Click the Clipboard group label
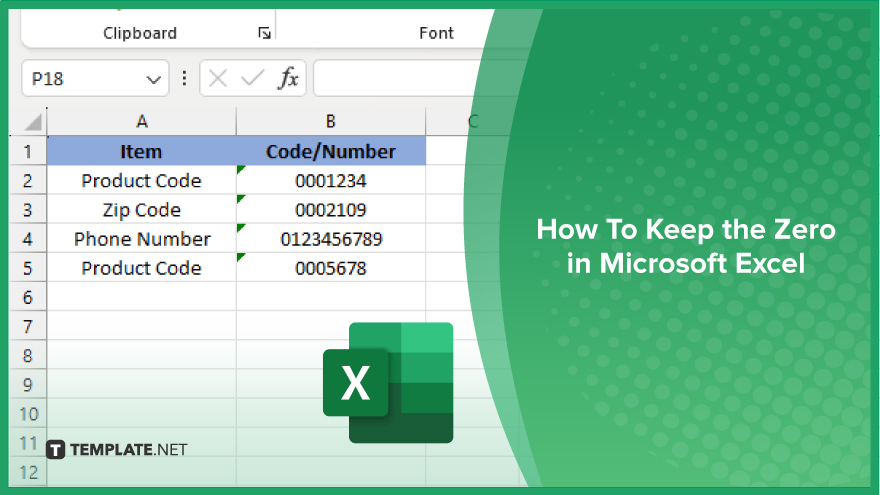This screenshot has width=880, height=495. (x=140, y=33)
